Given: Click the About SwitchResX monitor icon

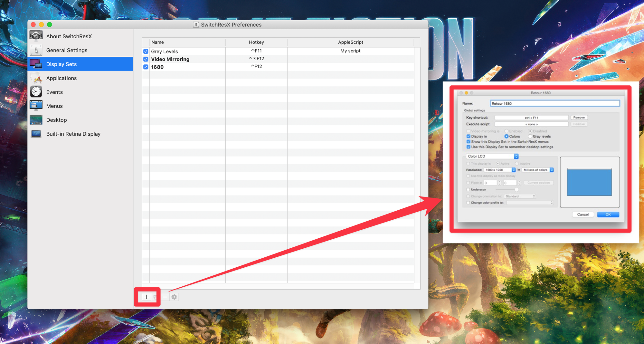Looking at the screenshot, I should [x=36, y=36].
